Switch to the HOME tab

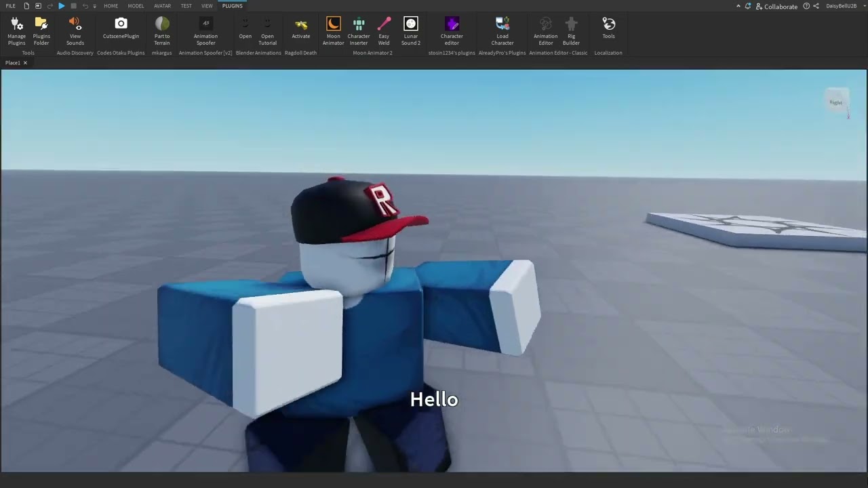(111, 6)
